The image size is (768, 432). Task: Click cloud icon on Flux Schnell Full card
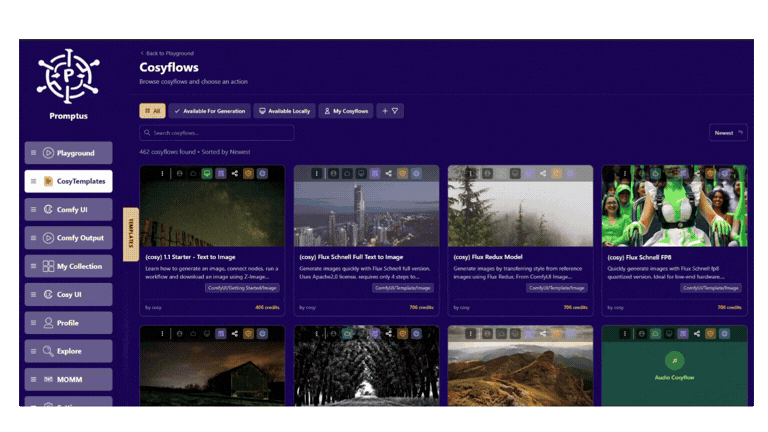tap(347, 173)
